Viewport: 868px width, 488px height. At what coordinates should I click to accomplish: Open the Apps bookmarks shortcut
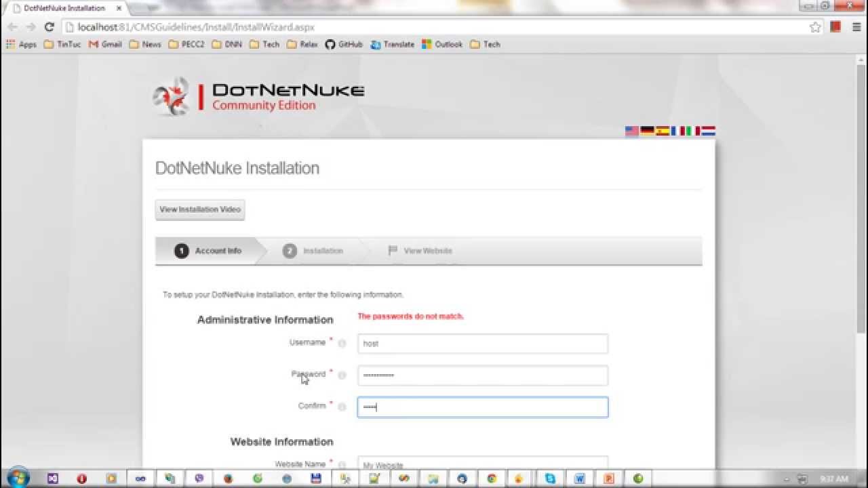click(x=21, y=44)
